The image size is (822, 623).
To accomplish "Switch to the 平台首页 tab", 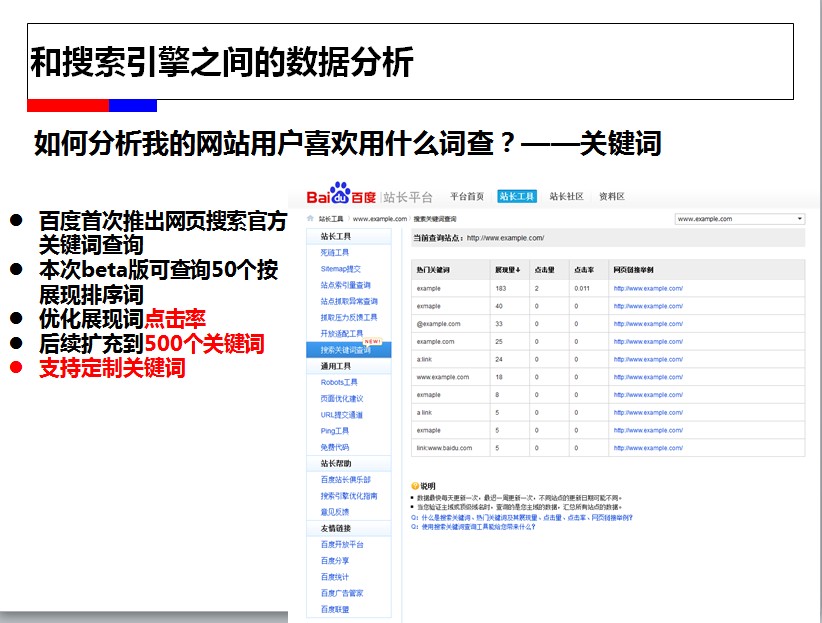I will (467, 196).
